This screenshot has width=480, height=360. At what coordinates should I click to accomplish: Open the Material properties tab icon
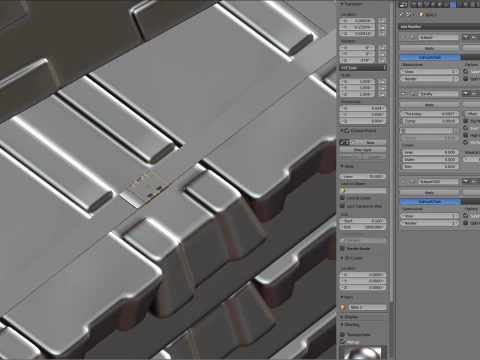[x=466, y=5]
